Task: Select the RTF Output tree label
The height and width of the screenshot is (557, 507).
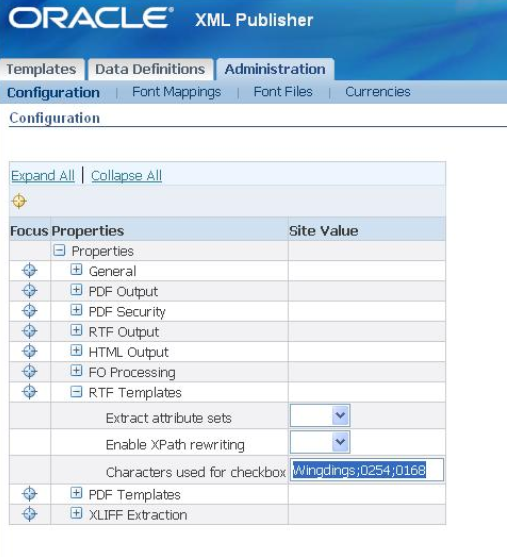Action: point(124,332)
